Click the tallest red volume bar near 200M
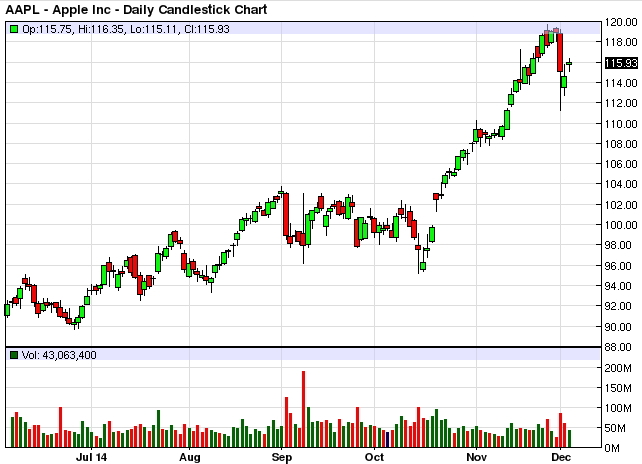Viewport: 642px width, 464px height. [x=303, y=409]
